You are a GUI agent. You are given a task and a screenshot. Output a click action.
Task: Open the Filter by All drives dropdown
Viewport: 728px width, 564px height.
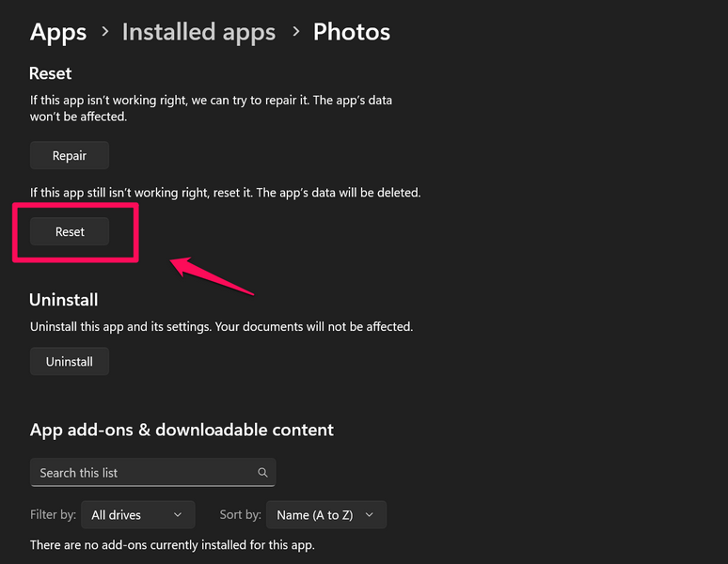[x=137, y=515]
